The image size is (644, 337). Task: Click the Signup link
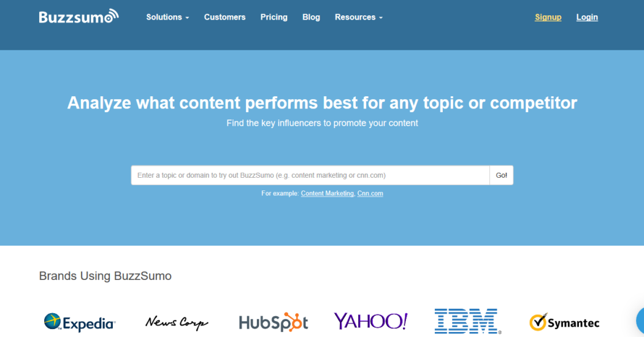pyautogui.click(x=548, y=17)
